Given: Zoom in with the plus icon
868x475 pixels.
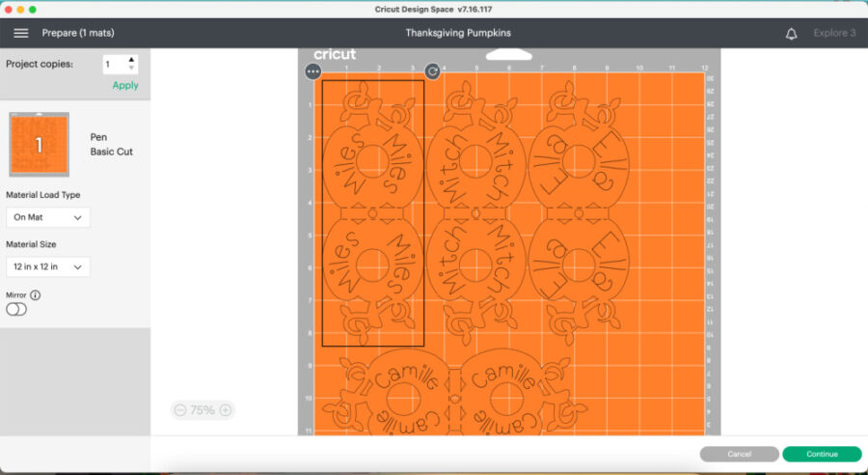Looking at the screenshot, I should point(226,410).
